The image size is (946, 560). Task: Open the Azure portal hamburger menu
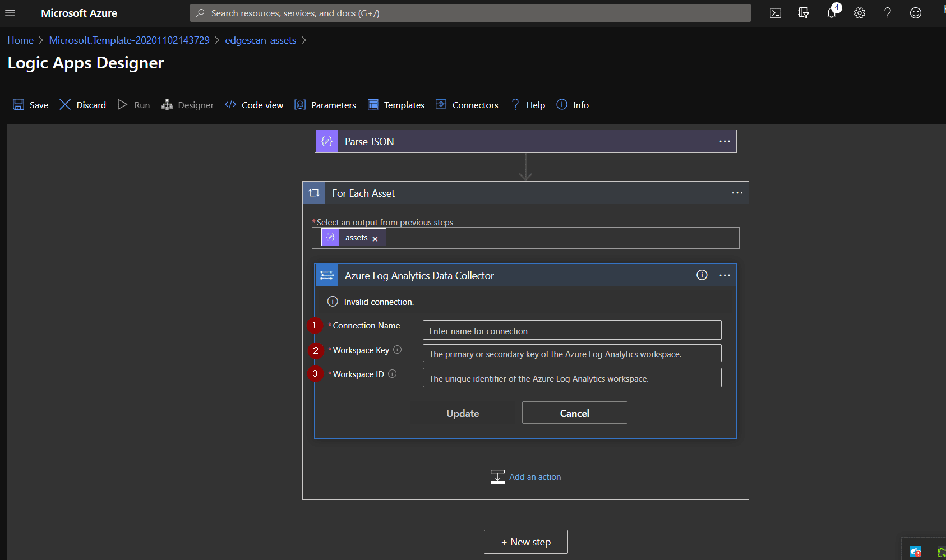click(10, 13)
